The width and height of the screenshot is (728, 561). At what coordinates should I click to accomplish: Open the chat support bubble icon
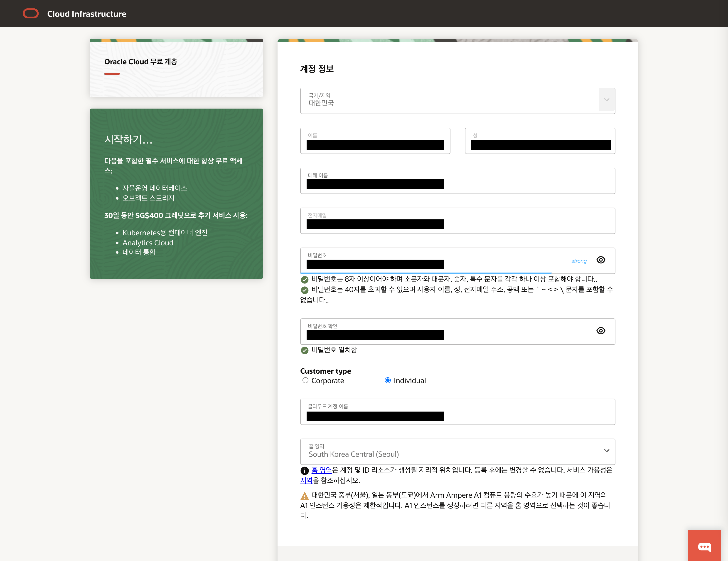[704, 547]
